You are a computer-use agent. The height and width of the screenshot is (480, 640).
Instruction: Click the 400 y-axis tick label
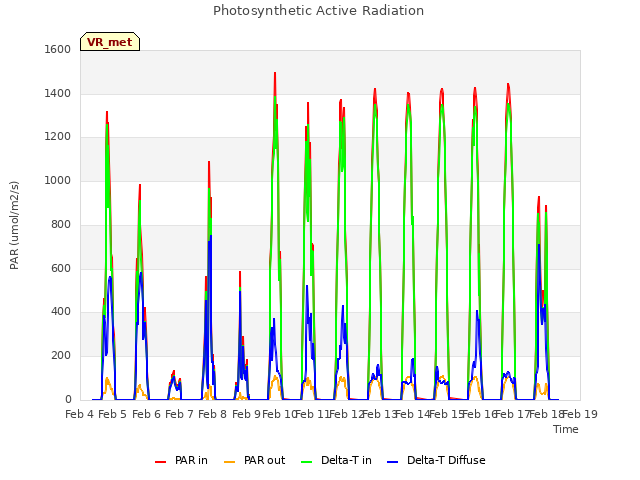tap(61, 312)
